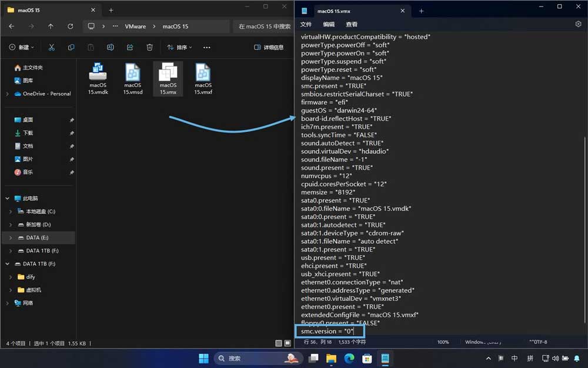Click the Share icon in Explorer toolbar
The width and height of the screenshot is (588, 368).
tap(130, 47)
